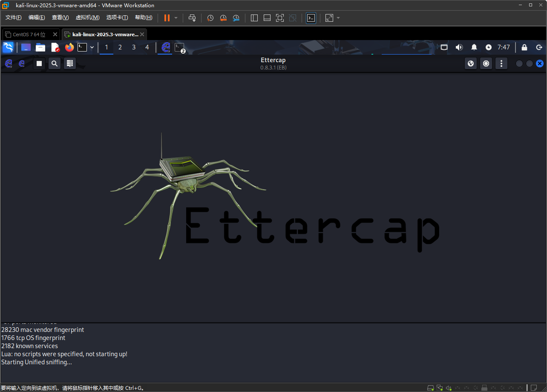Click the Kali log out icon
The width and height of the screenshot is (547, 392).
click(x=539, y=47)
